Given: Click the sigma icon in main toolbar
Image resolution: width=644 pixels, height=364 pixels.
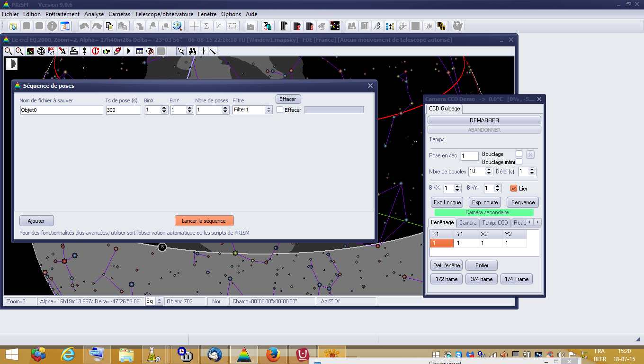Looking at the screenshot, I should (206, 26).
